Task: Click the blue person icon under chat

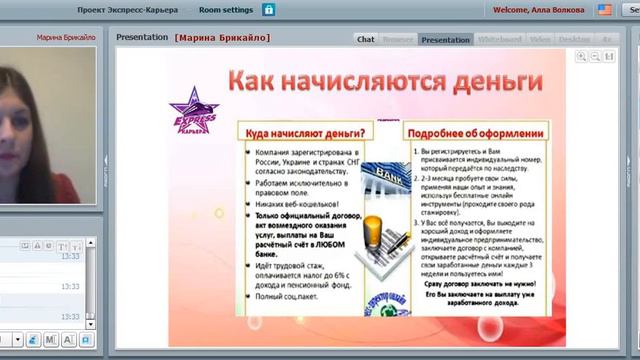Action: coord(33,340)
